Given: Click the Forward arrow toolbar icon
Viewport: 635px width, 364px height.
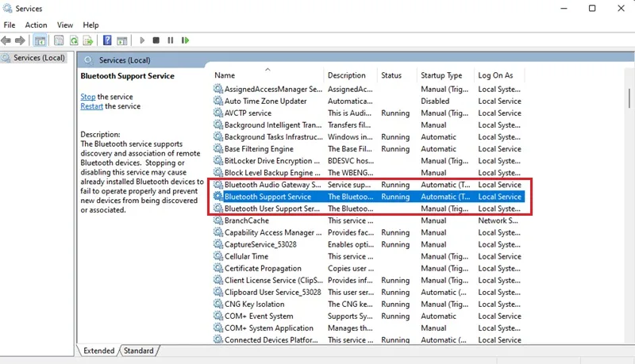Looking at the screenshot, I should [x=20, y=40].
